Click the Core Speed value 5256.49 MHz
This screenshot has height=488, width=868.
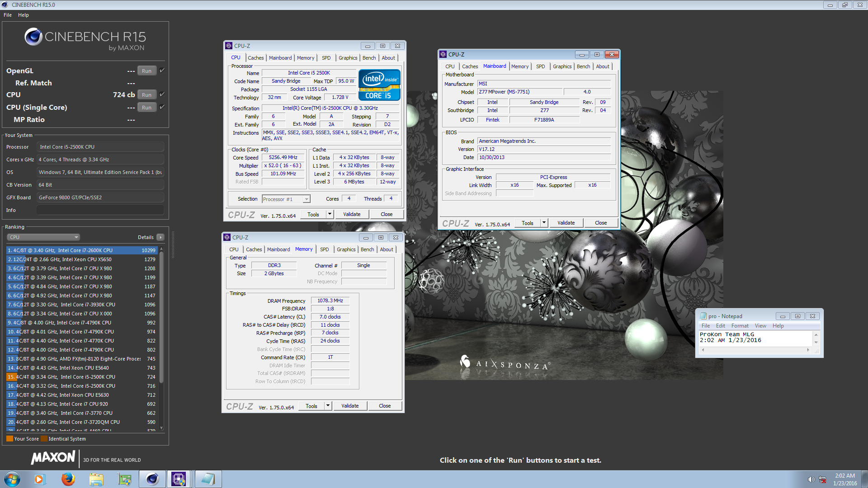(x=283, y=157)
